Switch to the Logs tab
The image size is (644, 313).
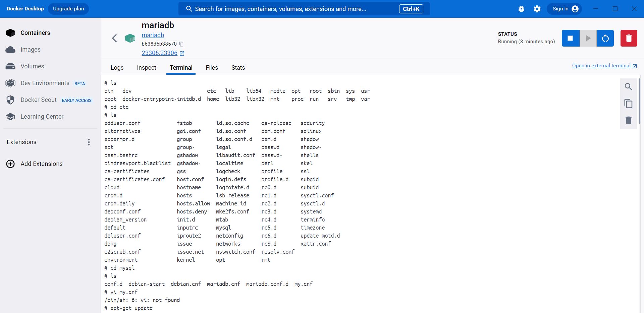(117, 68)
